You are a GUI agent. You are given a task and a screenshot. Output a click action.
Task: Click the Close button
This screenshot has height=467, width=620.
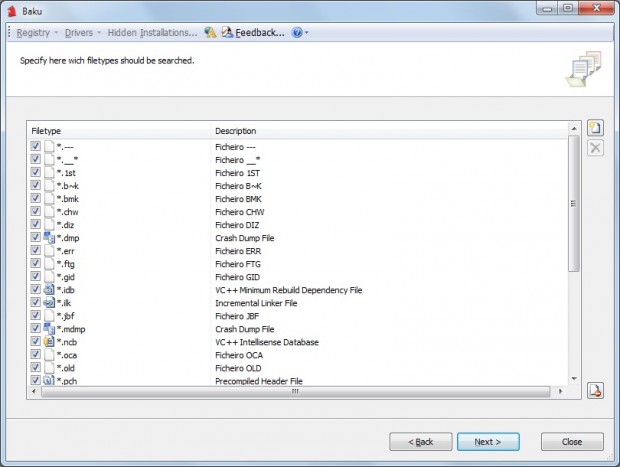[x=572, y=442]
